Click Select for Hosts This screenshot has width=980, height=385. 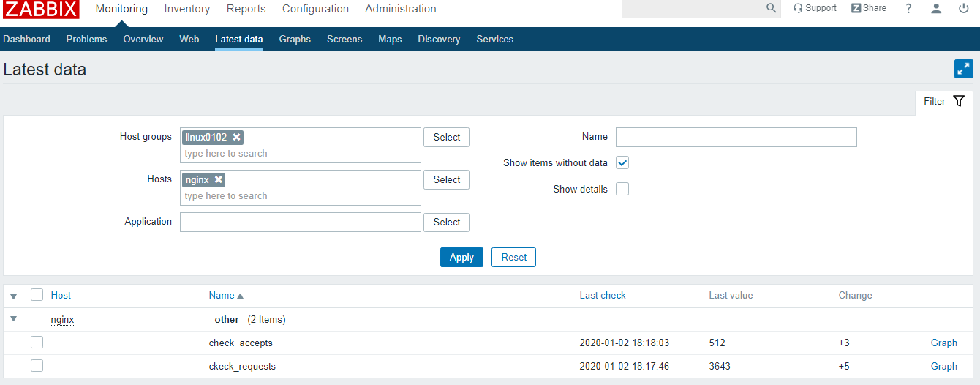(x=446, y=180)
